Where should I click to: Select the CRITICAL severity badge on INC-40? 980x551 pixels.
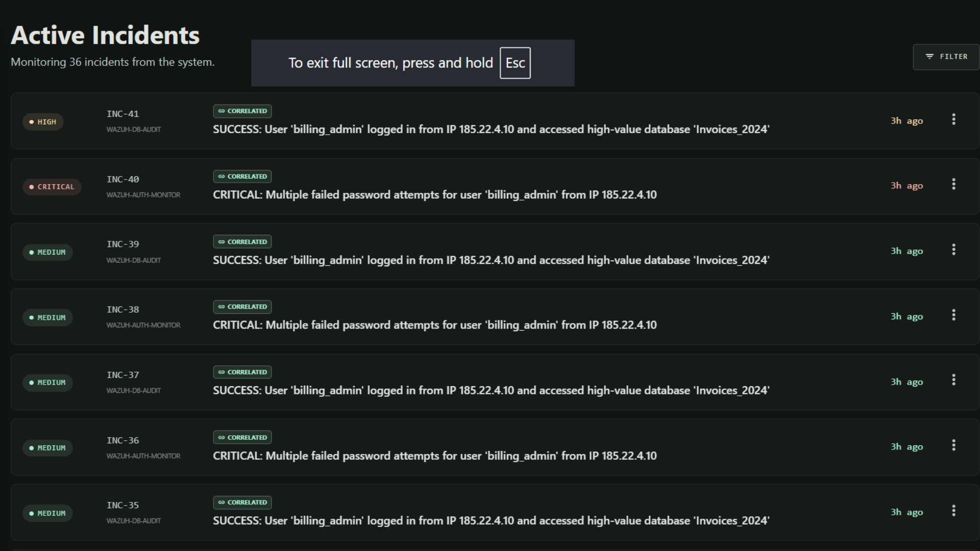click(52, 187)
